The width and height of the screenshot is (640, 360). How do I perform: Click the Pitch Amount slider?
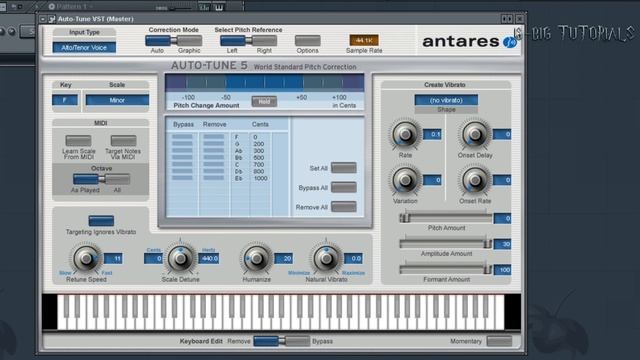tap(446, 218)
